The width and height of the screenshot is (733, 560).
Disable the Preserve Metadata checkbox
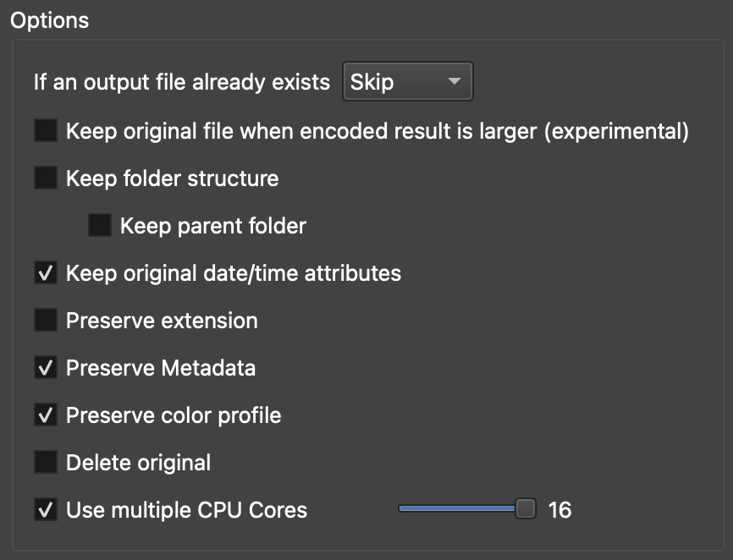tap(46, 368)
